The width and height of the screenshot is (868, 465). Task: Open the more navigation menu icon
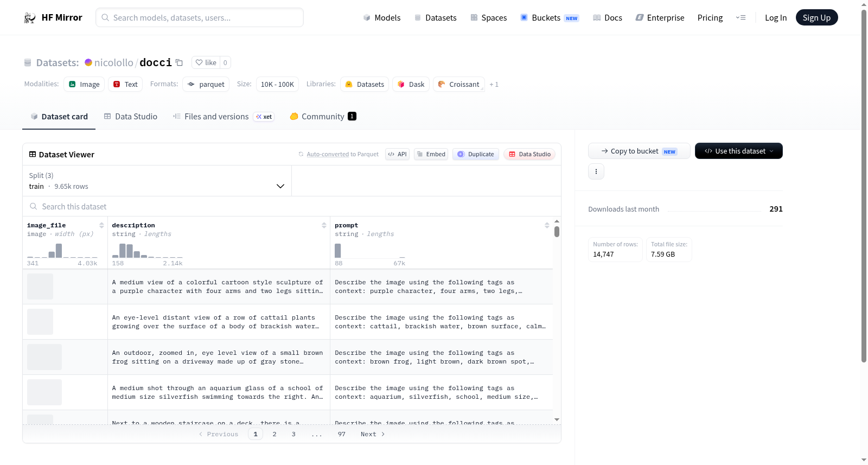click(x=741, y=17)
